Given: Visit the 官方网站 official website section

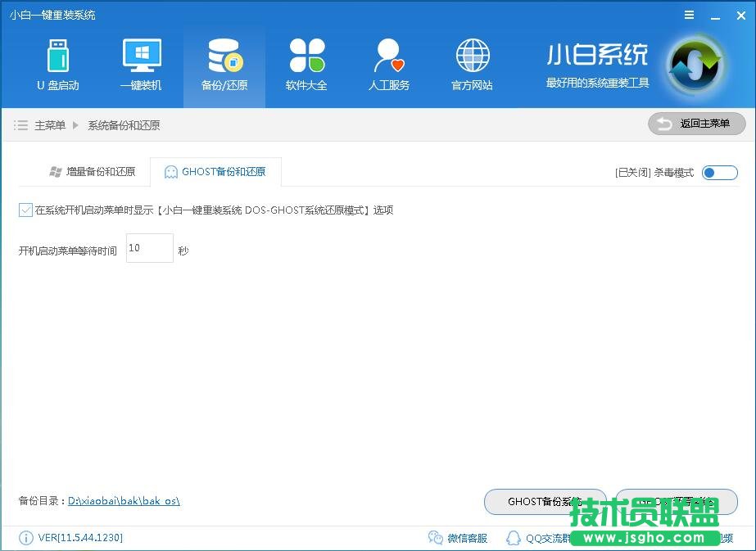Looking at the screenshot, I should pyautogui.click(x=471, y=64).
